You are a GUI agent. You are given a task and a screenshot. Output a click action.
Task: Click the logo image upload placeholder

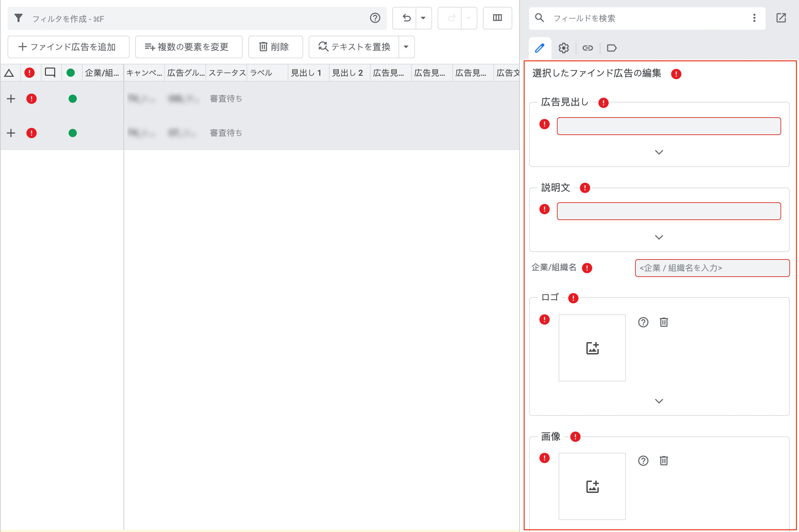tap(592, 348)
